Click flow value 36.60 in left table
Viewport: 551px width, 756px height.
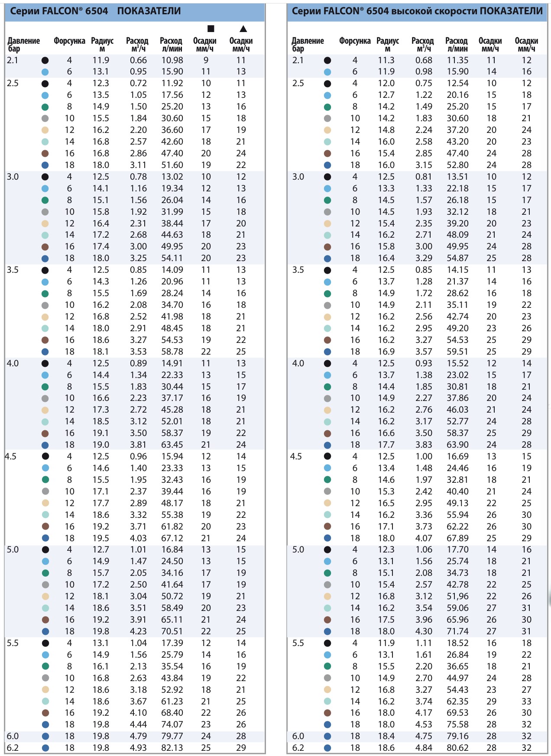tap(172, 130)
